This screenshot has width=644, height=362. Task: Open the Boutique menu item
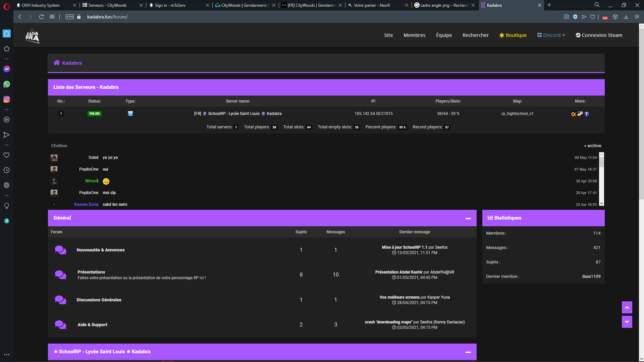point(513,35)
